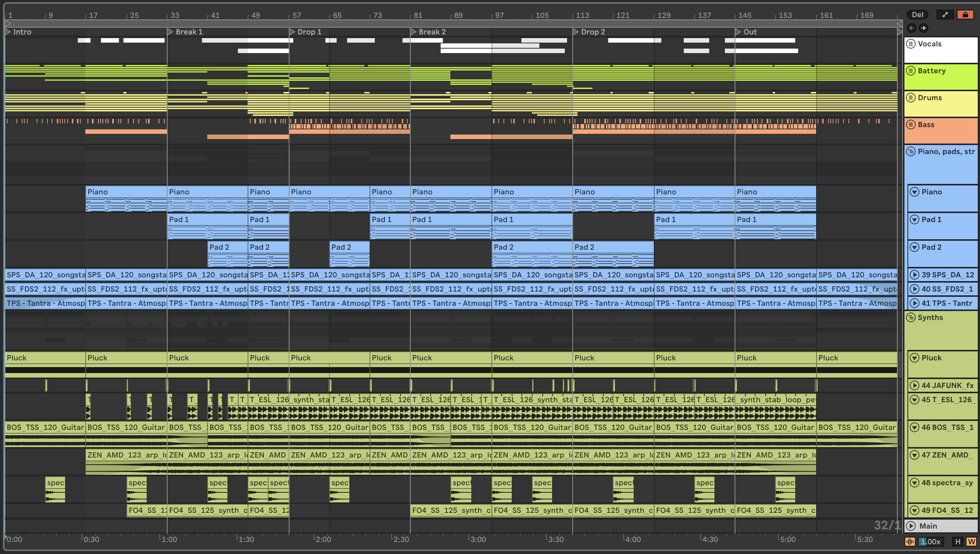Toggle the waveform view icon button
This screenshot has width=980, height=554.
[910, 541]
